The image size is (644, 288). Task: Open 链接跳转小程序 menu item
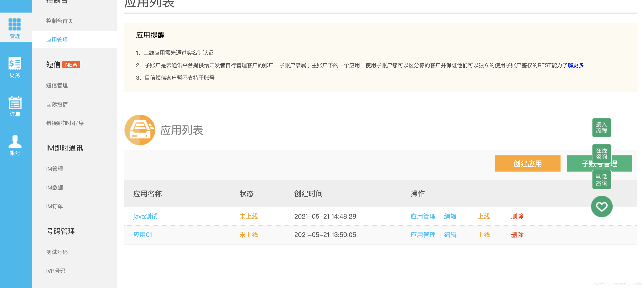[x=66, y=123]
